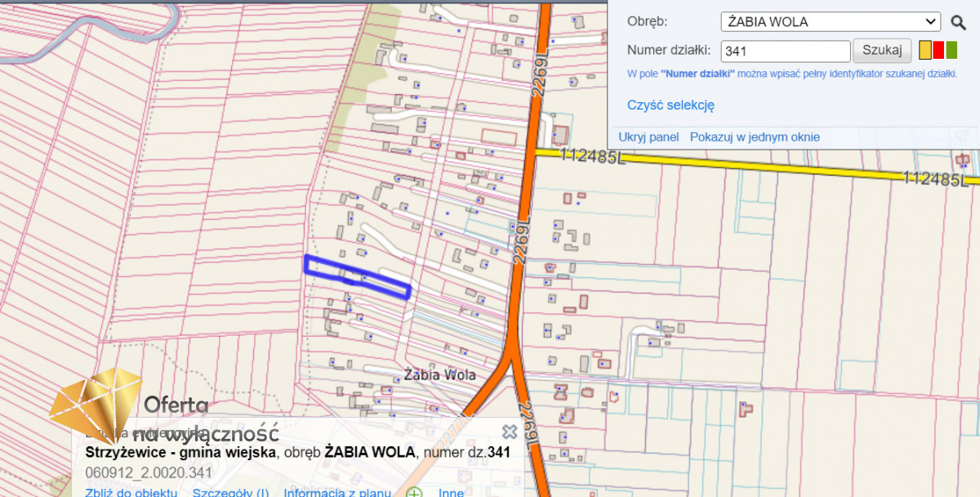Select the blue highlighted parcel 341 on map
The image size is (980, 497).
tap(357, 278)
